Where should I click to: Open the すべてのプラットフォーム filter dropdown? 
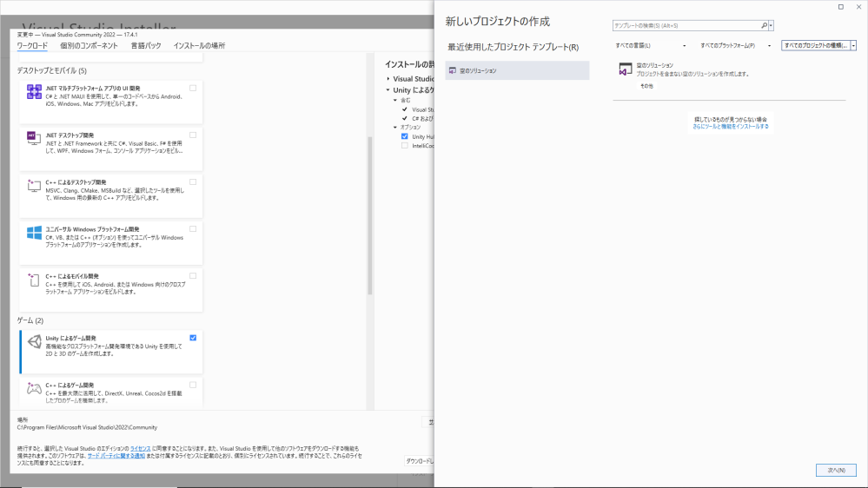[735, 45]
